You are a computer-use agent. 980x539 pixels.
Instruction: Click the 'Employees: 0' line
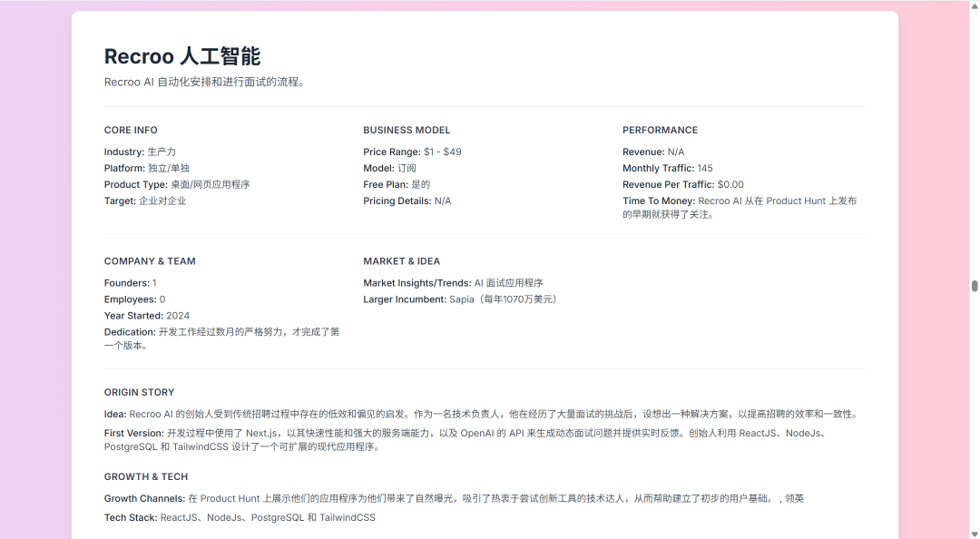coord(135,299)
